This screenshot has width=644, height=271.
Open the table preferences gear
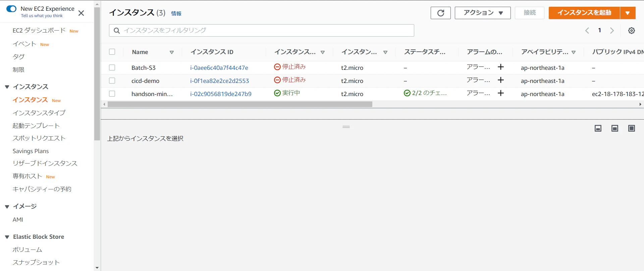click(x=631, y=31)
